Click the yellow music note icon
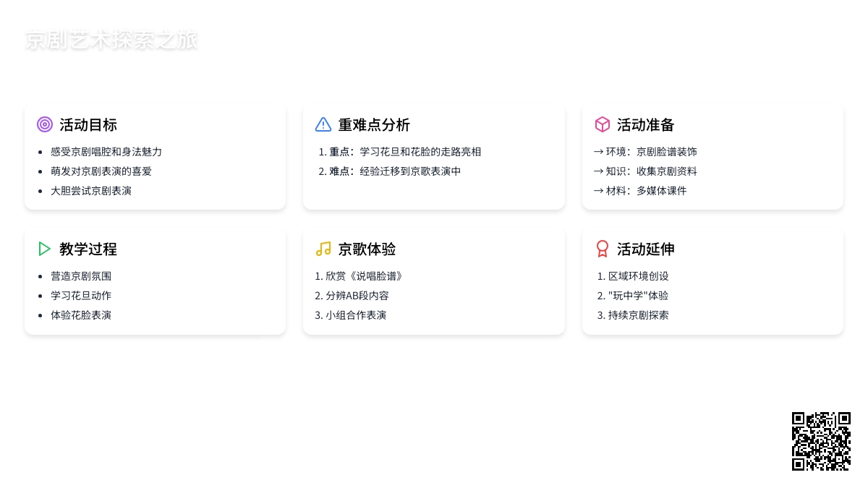868x488 pixels. [323, 249]
